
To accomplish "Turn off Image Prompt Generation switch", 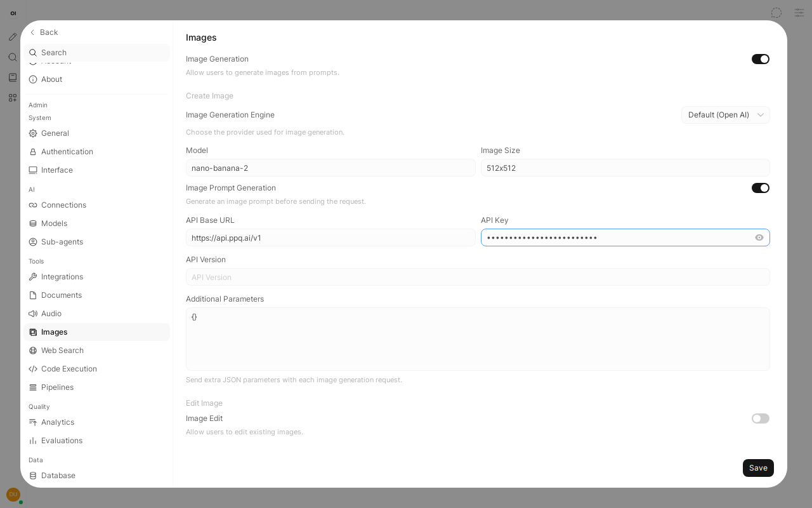I will tap(761, 188).
